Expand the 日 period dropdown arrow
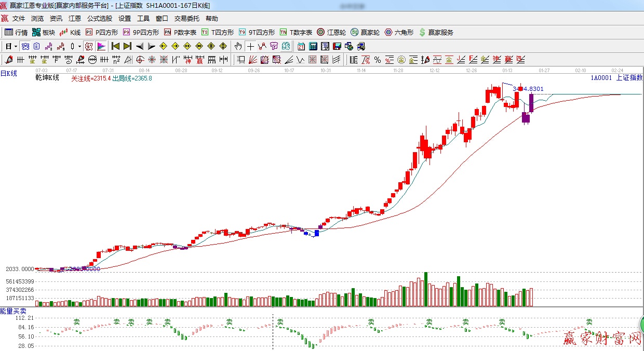The height and width of the screenshot is (351, 644). point(16,46)
